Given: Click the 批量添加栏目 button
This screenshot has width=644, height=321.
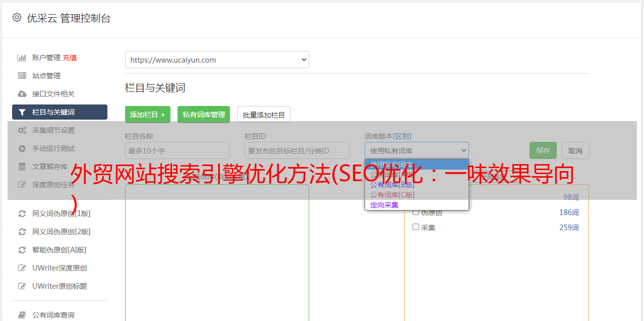Looking at the screenshot, I should pos(264,115).
